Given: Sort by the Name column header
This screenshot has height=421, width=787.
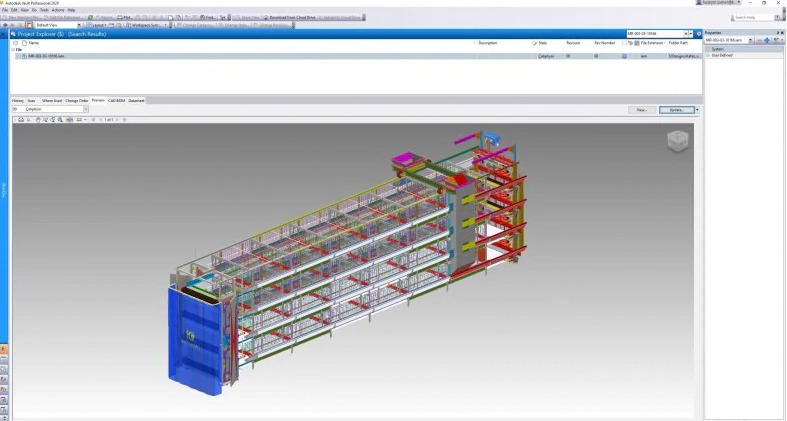Looking at the screenshot, I should (x=34, y=43).
